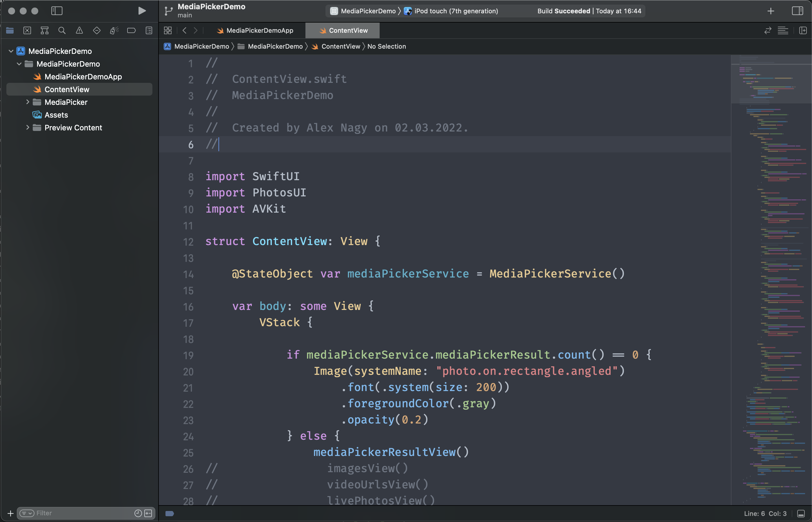The width and height of the screenshot is (812, 522).
Task: Toggle the left navigator sidebar
Action: tap(57, 11)
